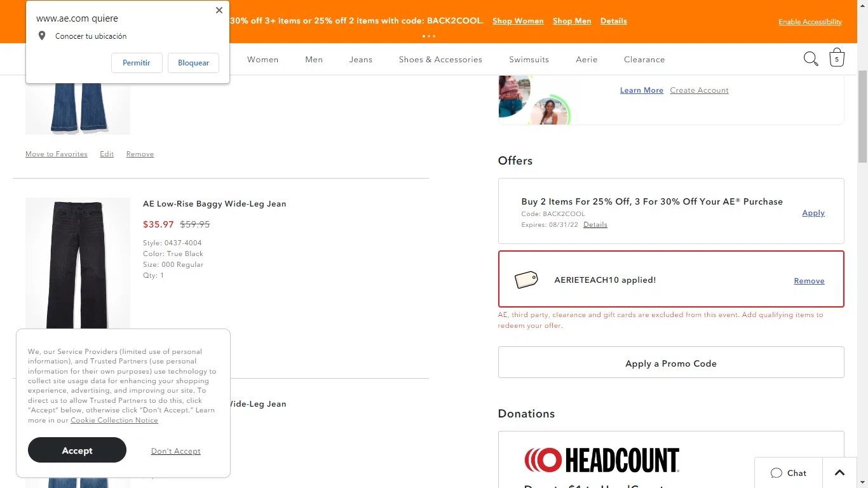Viewport: 868px width, 488px height.
Task: Click the $35.97 sale price
Action: pyautogui.click(x=158, y=224)
